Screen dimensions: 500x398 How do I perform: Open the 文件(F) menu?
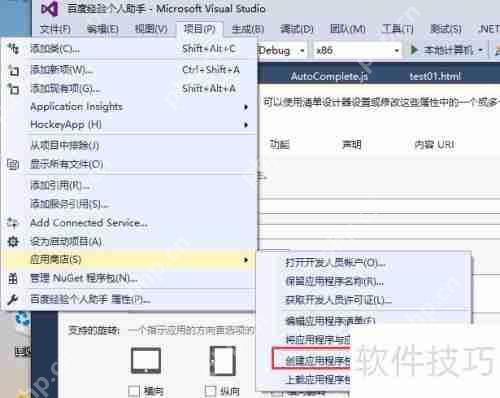point(55,29)
